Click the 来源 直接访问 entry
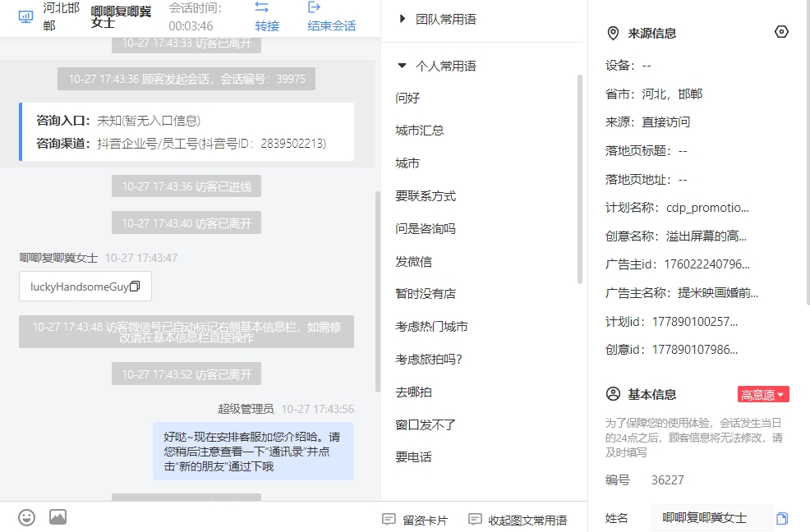The height and width of the screenshot is (532, 810). (648, 122)
